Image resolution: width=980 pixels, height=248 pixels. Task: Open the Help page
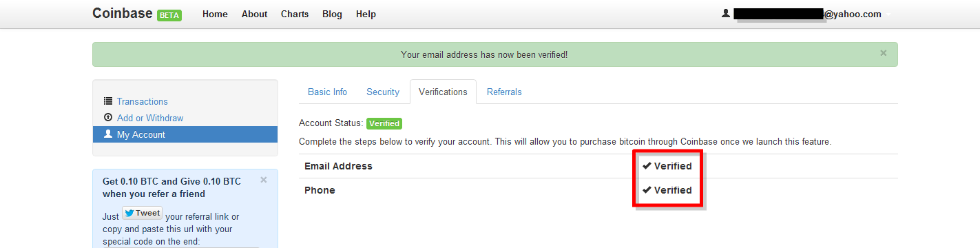point(366,14)
